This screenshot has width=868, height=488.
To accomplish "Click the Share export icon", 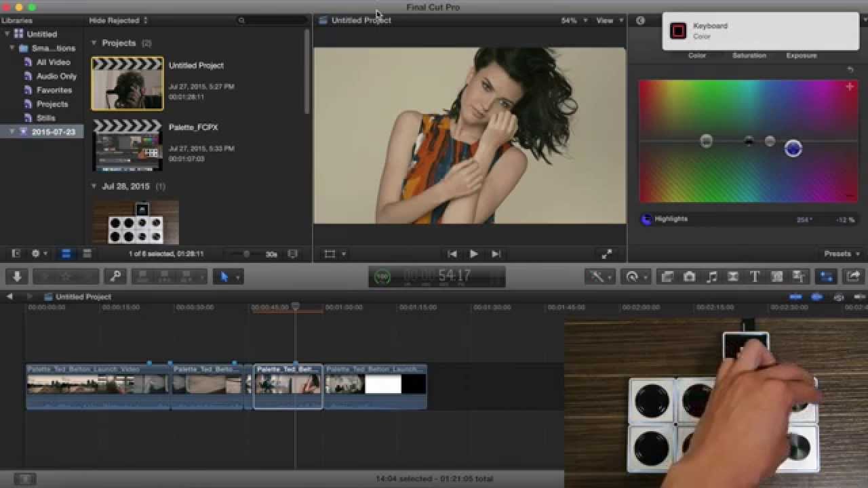I will point(853,277).
